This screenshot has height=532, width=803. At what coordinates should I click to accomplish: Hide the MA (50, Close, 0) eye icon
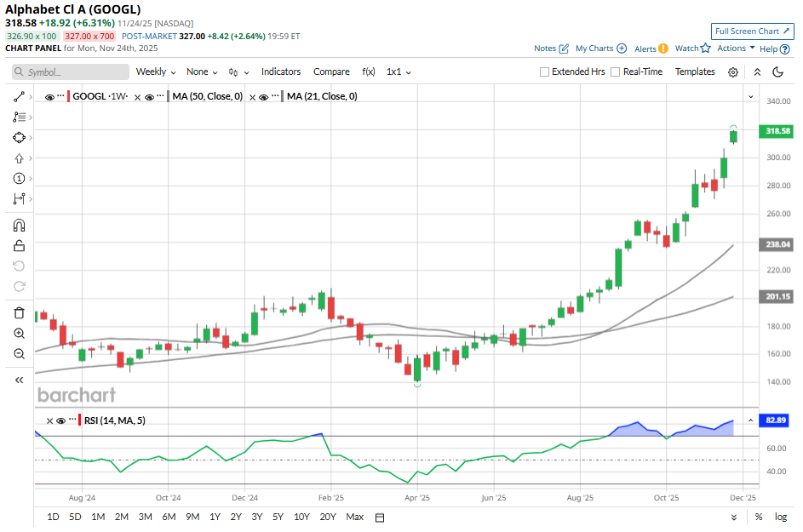150,97
